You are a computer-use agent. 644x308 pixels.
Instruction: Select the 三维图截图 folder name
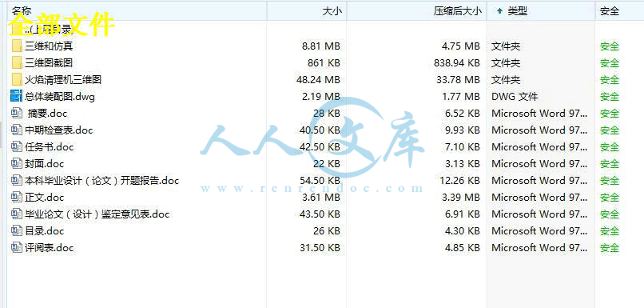49,63
